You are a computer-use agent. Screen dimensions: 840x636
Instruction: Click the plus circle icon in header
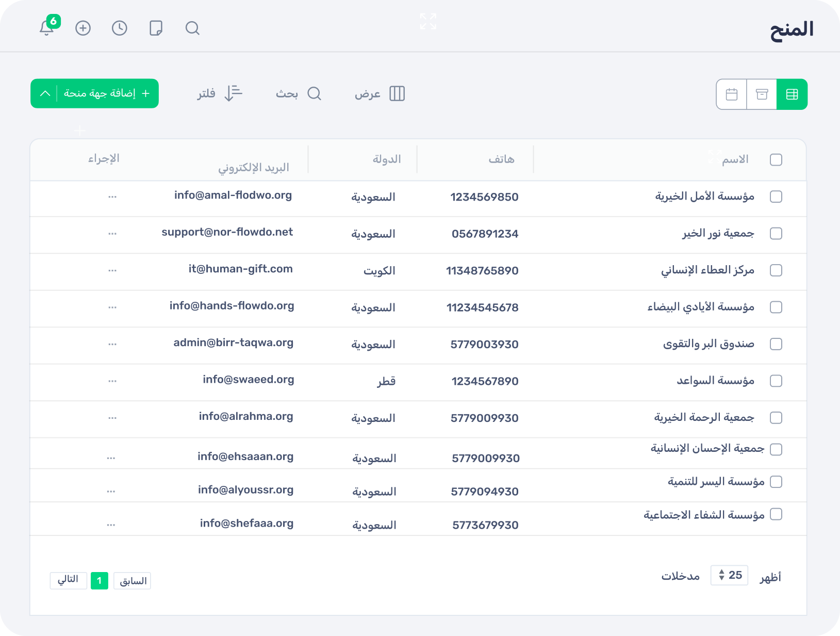[x=83, y=28]
